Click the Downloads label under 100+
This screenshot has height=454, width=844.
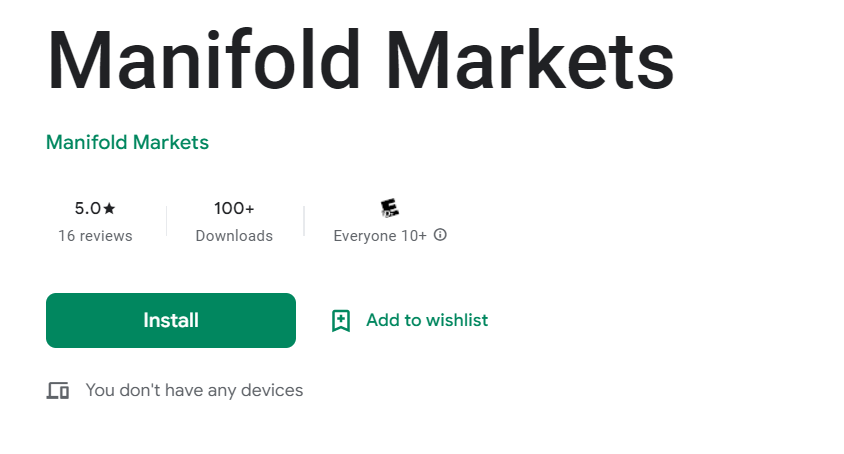coord(234,236)
